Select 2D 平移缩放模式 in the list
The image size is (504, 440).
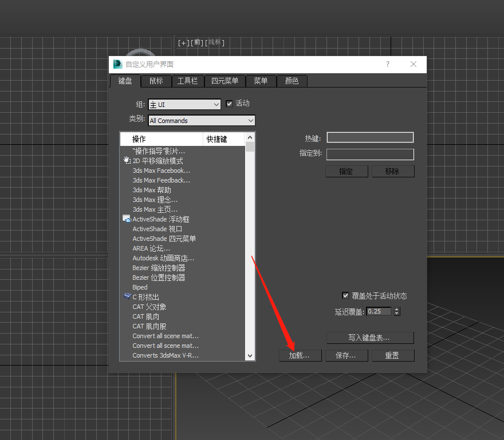157,161
